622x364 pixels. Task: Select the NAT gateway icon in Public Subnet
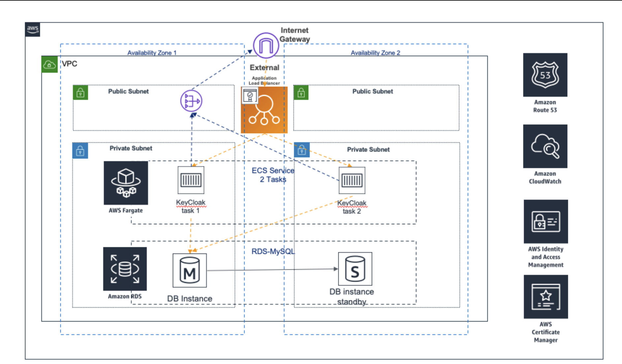pos(191,101)
